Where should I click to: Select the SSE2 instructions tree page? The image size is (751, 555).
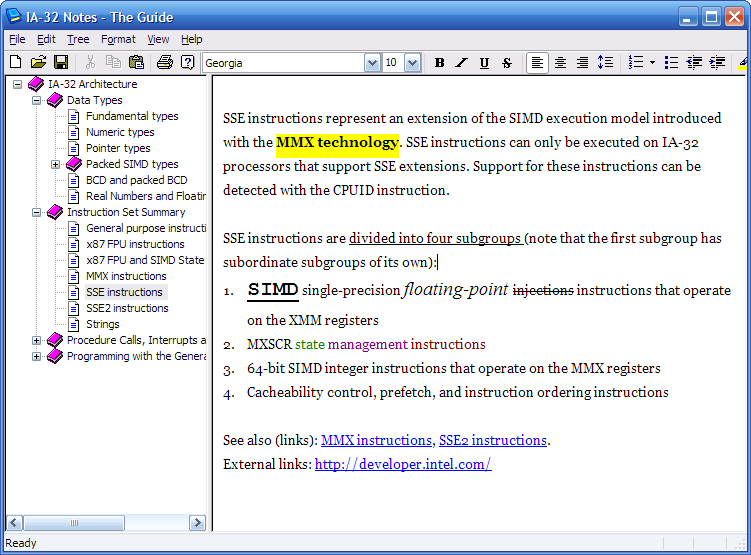click(x=127, y=308)
